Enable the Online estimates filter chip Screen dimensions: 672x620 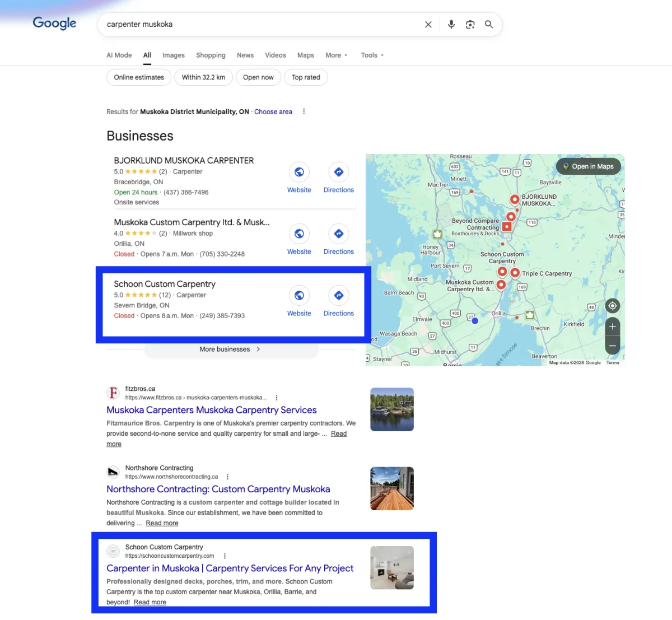[x=139, y=77]
